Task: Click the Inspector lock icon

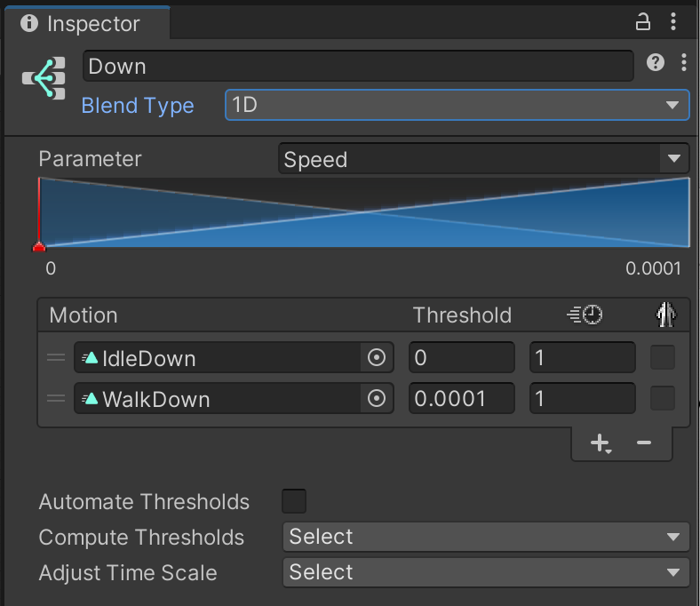Action: 643,23
